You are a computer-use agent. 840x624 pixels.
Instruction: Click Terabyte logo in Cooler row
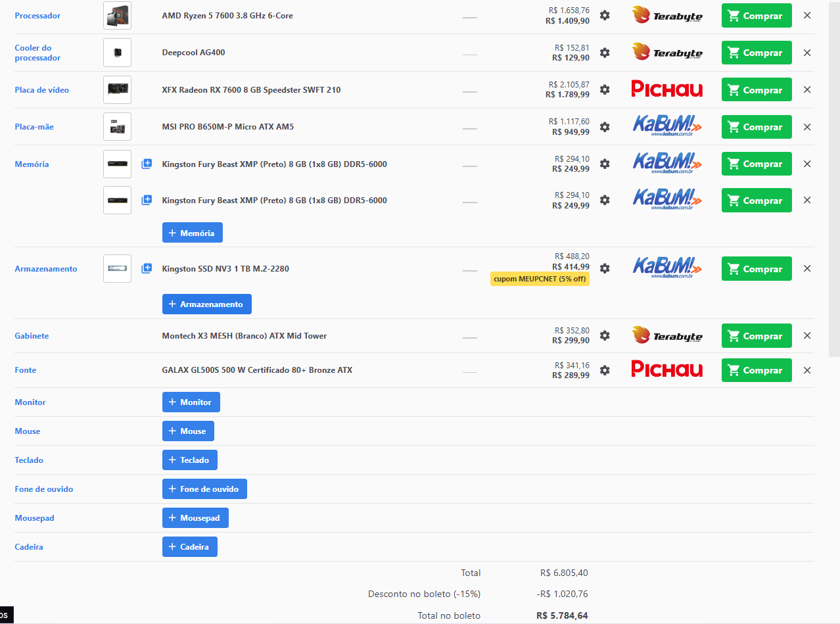point(667,52)
